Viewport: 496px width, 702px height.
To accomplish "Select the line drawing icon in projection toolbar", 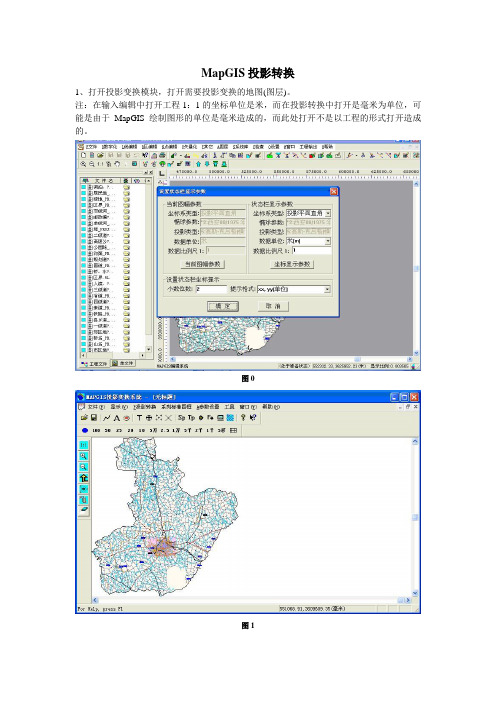I will [x=107, y=418].
